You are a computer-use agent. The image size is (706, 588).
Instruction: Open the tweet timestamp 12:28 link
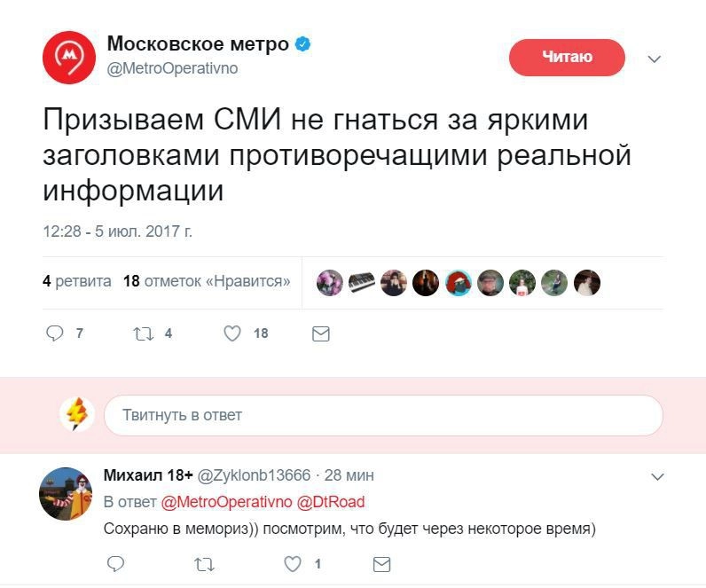117,232
